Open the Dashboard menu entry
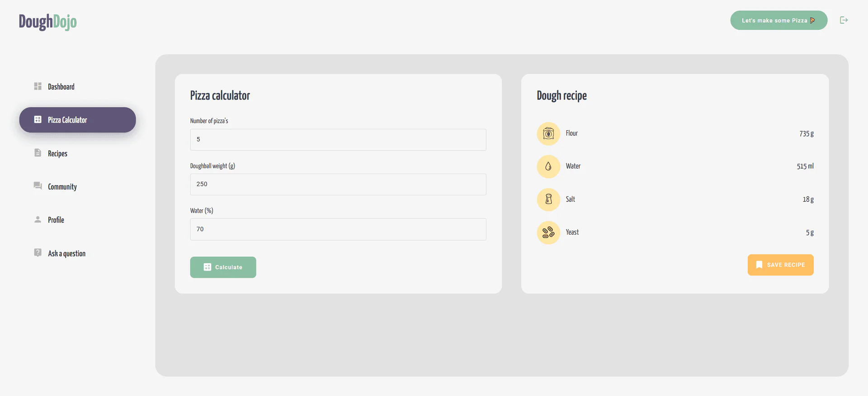The width and height of the screenshot is (868, 396). [x=61, y=86]
